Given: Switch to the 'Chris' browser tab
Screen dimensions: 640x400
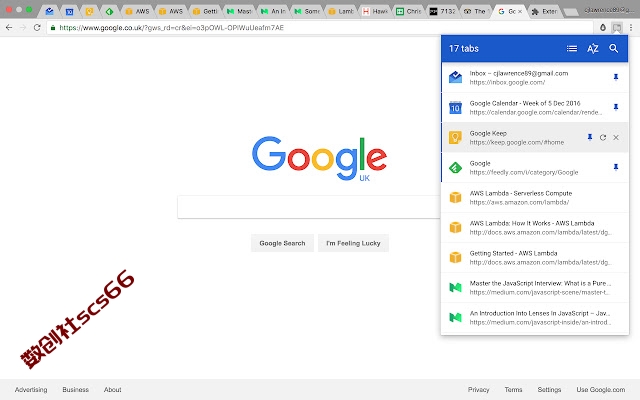Looking at the screenshot, I should click(x=409, y=11).
